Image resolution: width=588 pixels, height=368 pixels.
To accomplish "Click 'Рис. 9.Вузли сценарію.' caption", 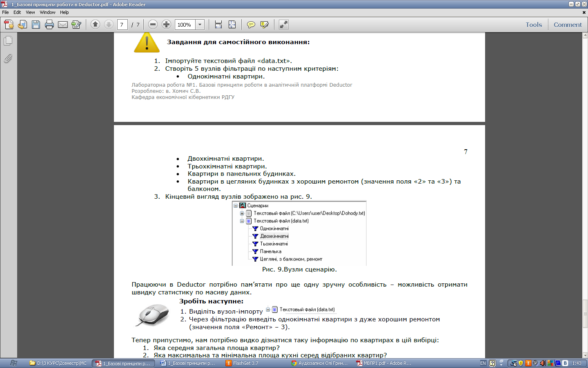I will 299,269.
